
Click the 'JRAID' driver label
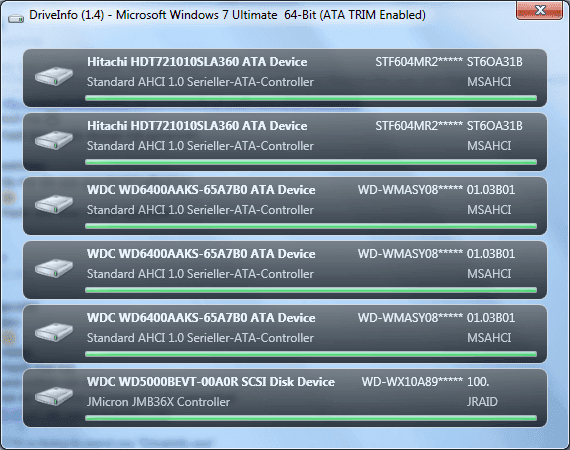[482, 402]
